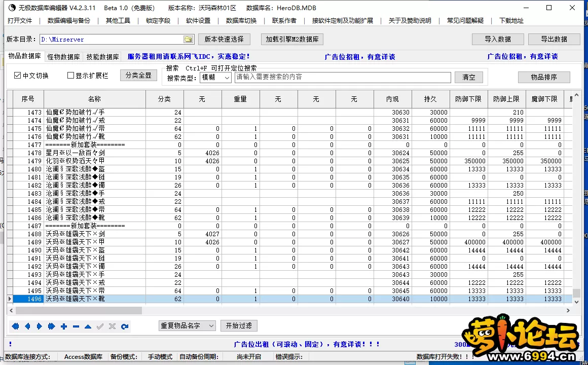Select row 1488 沃玛※雄霸天下×剑

[x=289, y=234]
